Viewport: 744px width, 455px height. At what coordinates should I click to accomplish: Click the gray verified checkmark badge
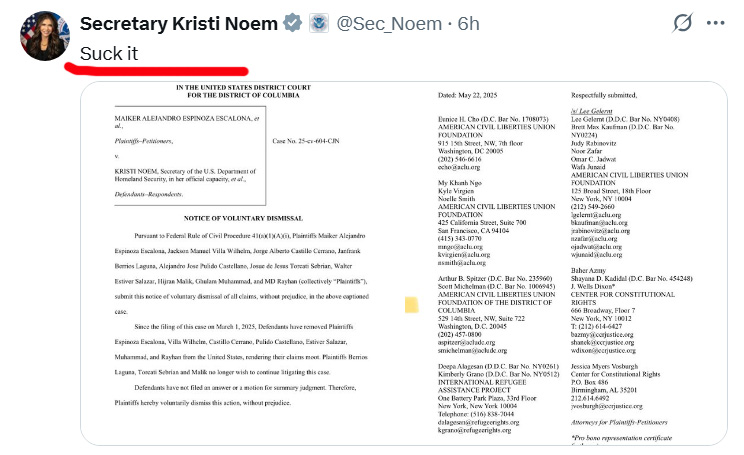point(295,23)
